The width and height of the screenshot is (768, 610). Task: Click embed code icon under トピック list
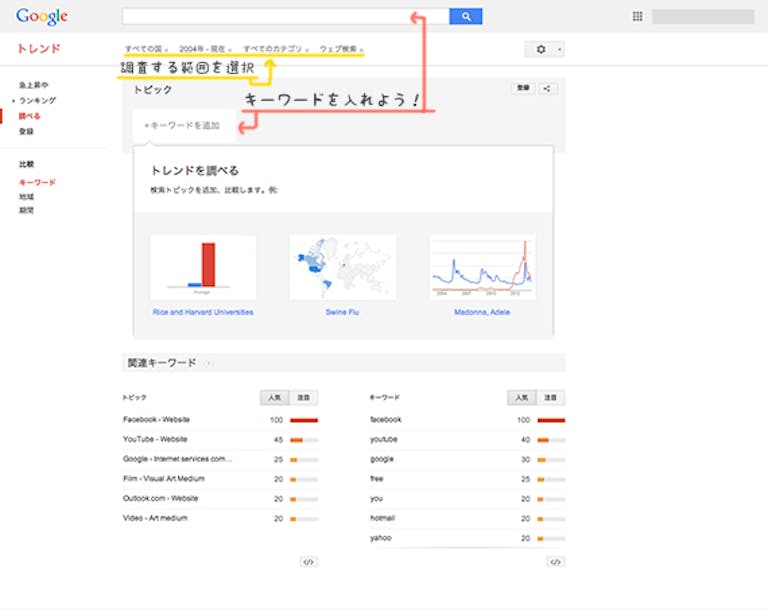(x=308, y=562)
